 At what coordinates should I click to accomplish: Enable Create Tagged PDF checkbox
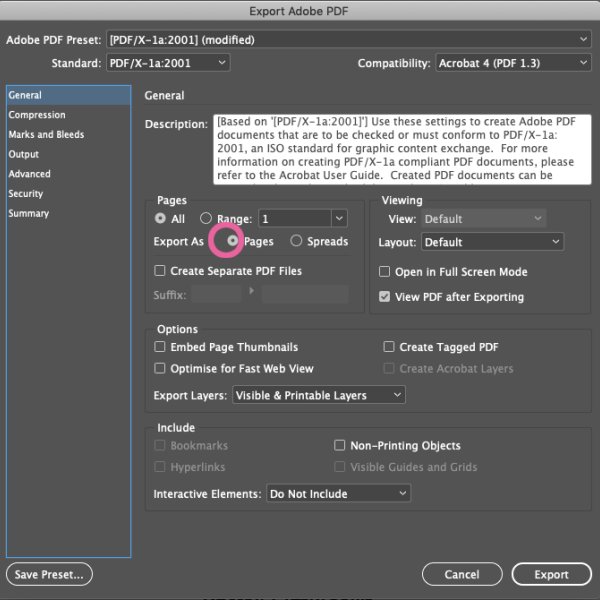389,347
